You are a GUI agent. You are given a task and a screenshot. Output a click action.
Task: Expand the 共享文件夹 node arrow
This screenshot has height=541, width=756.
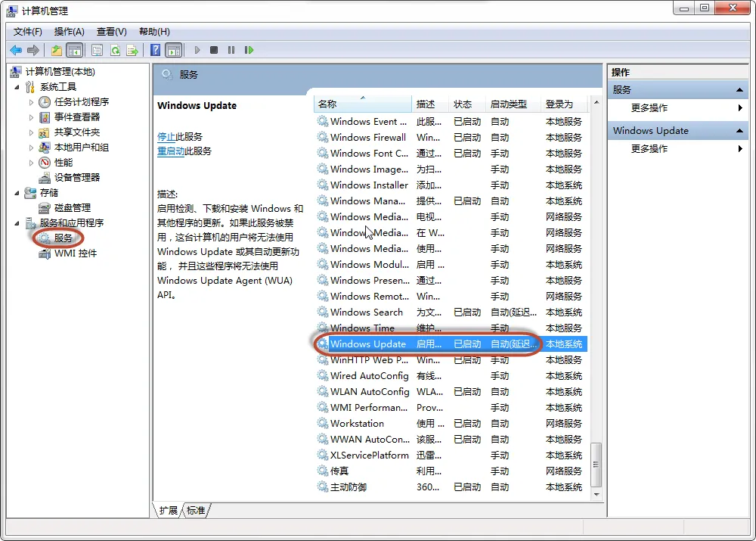31,132
